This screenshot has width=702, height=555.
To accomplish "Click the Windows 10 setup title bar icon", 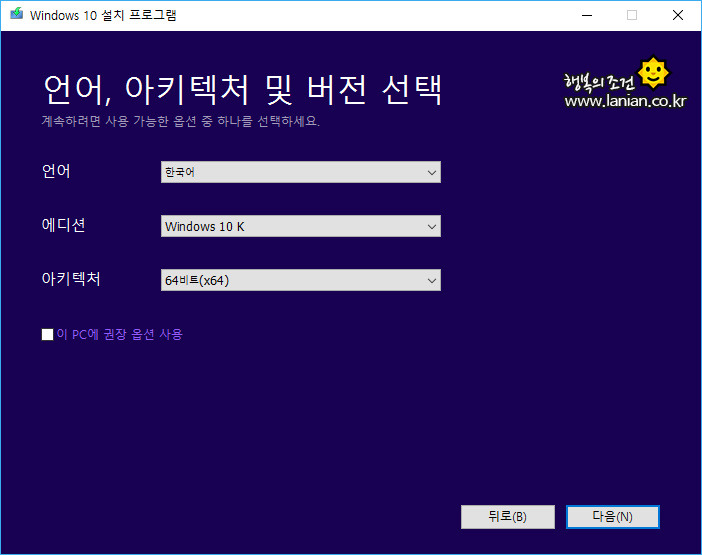I will pos(17,14).
